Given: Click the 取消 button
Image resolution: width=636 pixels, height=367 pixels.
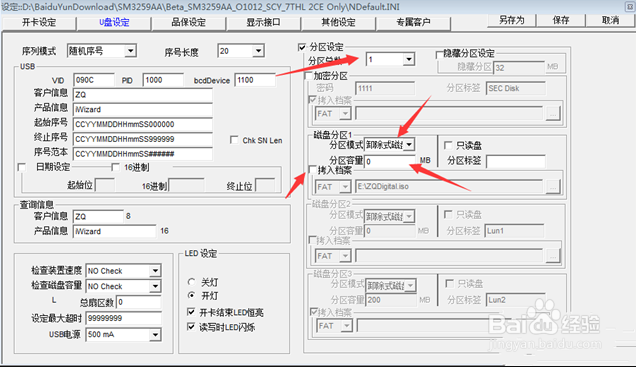Looking at the screenshot, I should point(610,20).
